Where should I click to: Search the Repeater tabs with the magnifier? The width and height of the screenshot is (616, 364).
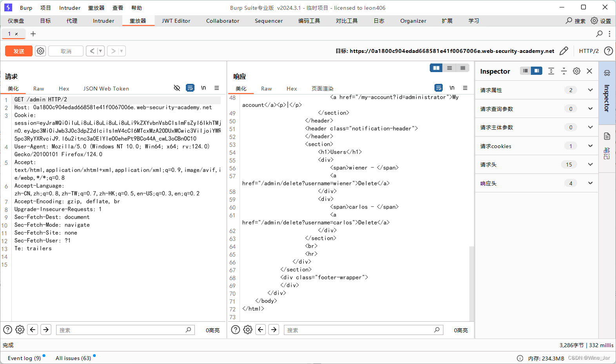(x=599, y=34)
